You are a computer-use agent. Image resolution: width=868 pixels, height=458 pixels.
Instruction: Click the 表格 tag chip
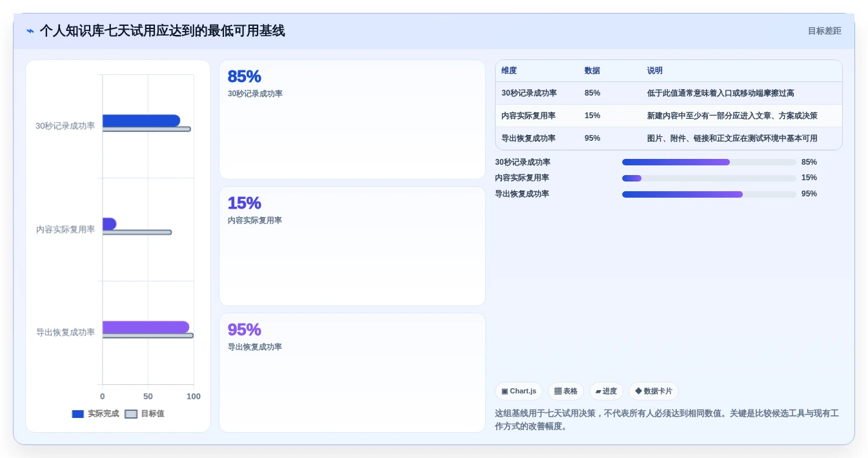click(x=566, y=391)
